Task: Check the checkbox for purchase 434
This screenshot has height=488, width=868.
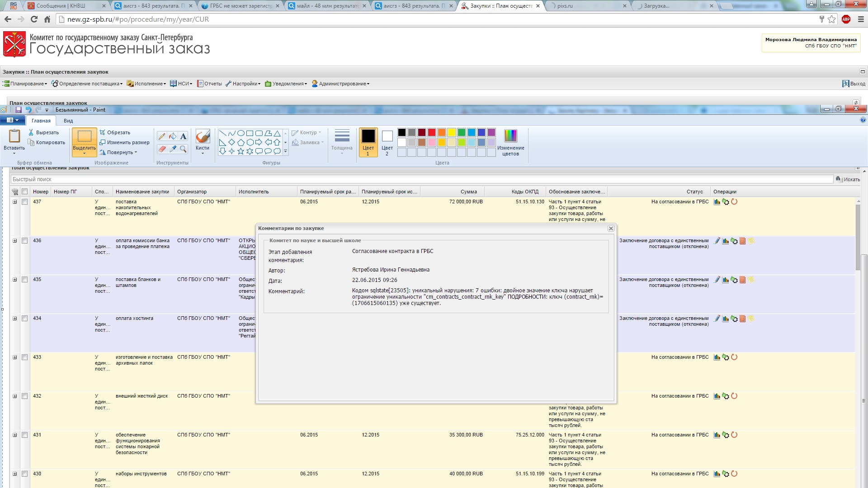Action: tap(25, 319)
